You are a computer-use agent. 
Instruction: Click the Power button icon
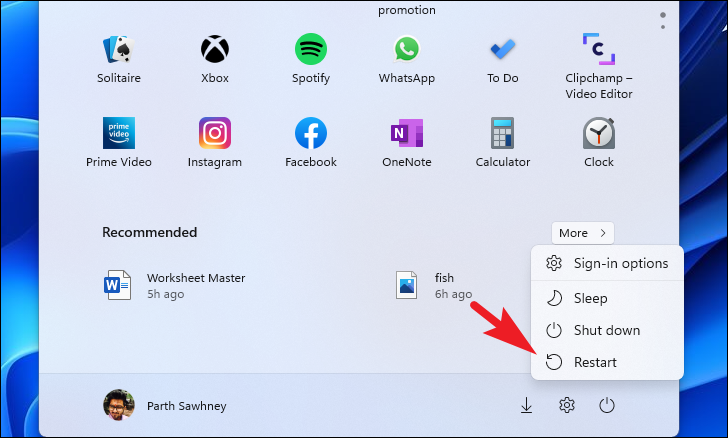606,405
